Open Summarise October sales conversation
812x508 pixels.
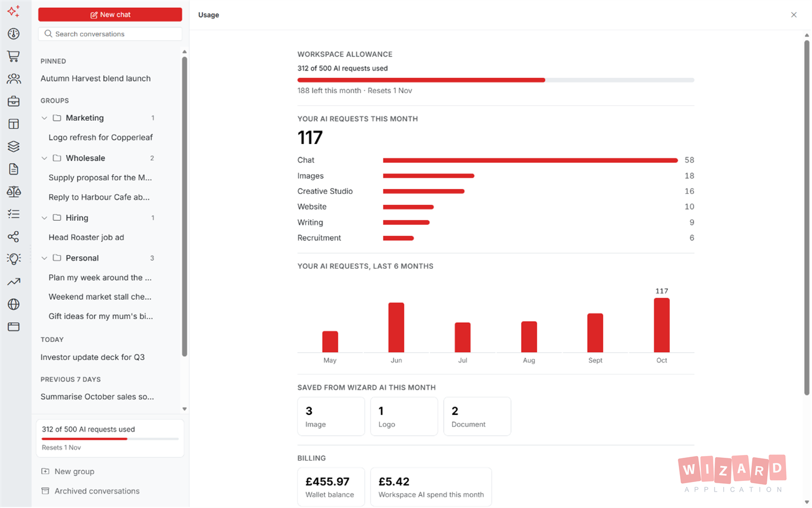pos(98,396)
